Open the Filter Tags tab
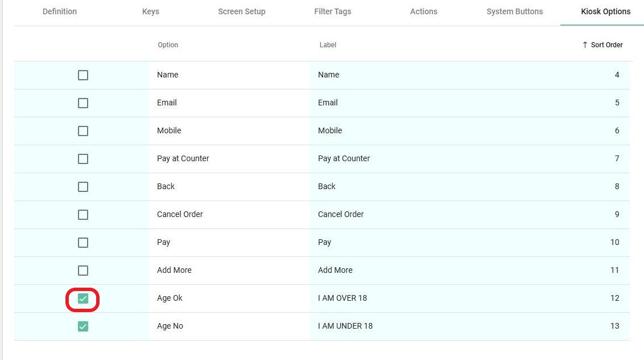644x360 pixels. [333, 11]
